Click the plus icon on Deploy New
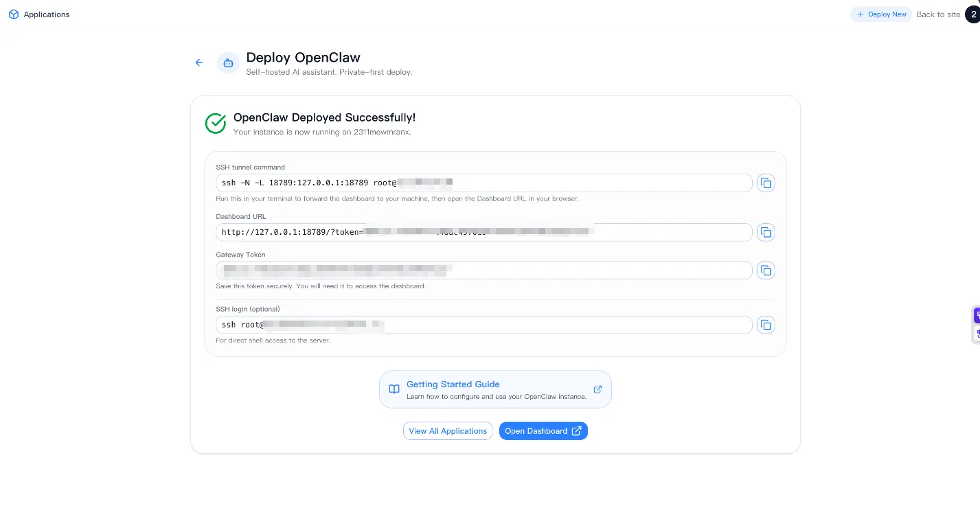The width and height of the screenshot is (980, 521). click(x=860, y=14)
